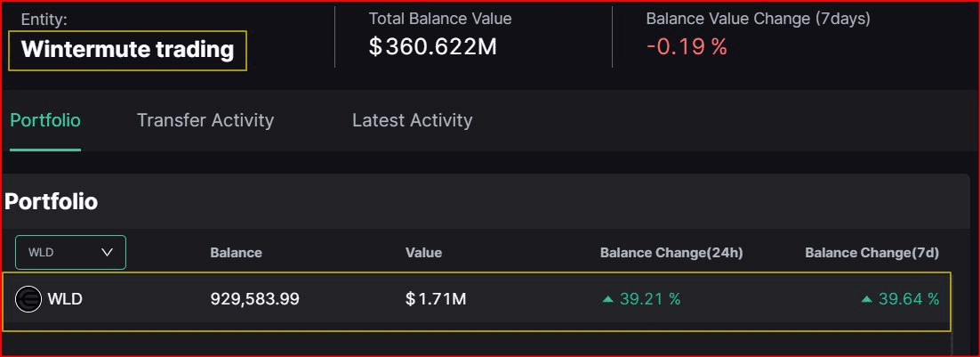The height and width of the screenshot is (357, 980).
Task: Click the Total Balance Value label
Action: point(440,18)
